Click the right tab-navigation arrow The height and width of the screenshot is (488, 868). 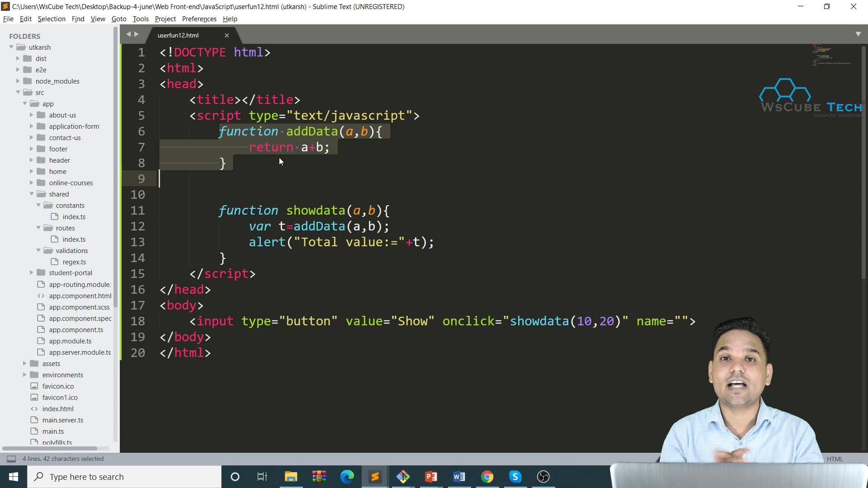[136, 34]
